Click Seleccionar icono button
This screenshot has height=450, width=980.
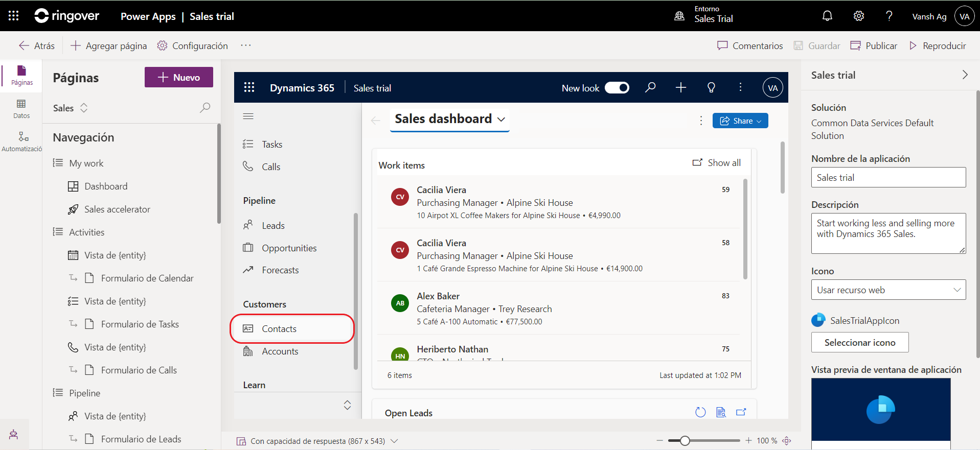(x=860, y=342)
